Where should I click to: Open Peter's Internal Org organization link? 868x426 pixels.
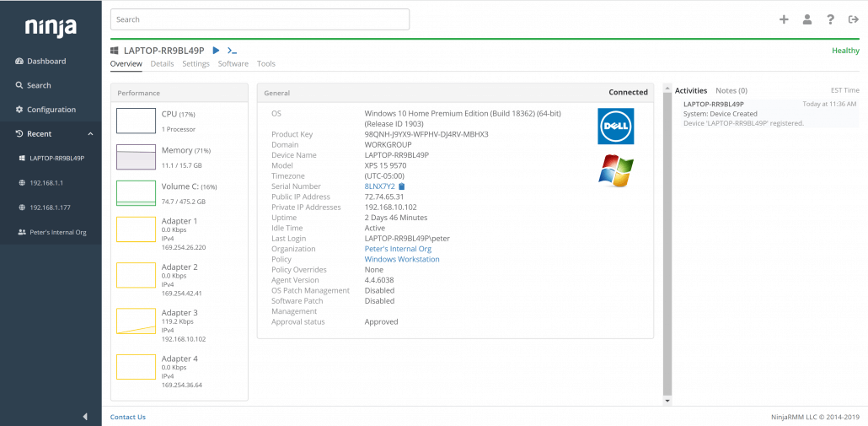(398, 249)
